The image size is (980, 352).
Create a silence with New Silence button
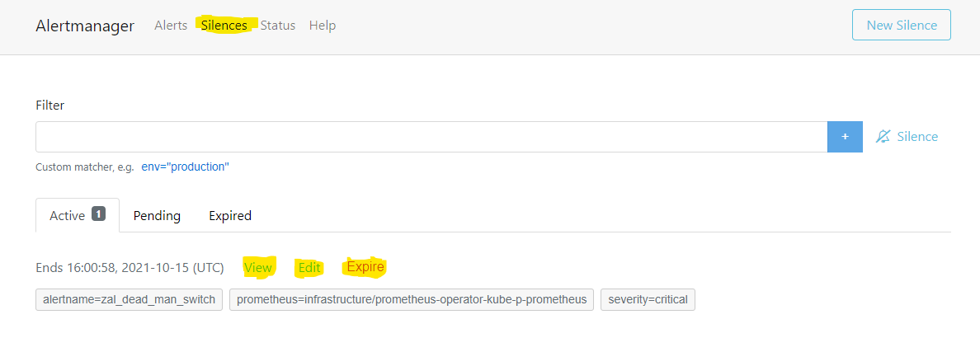click(901, 26)
